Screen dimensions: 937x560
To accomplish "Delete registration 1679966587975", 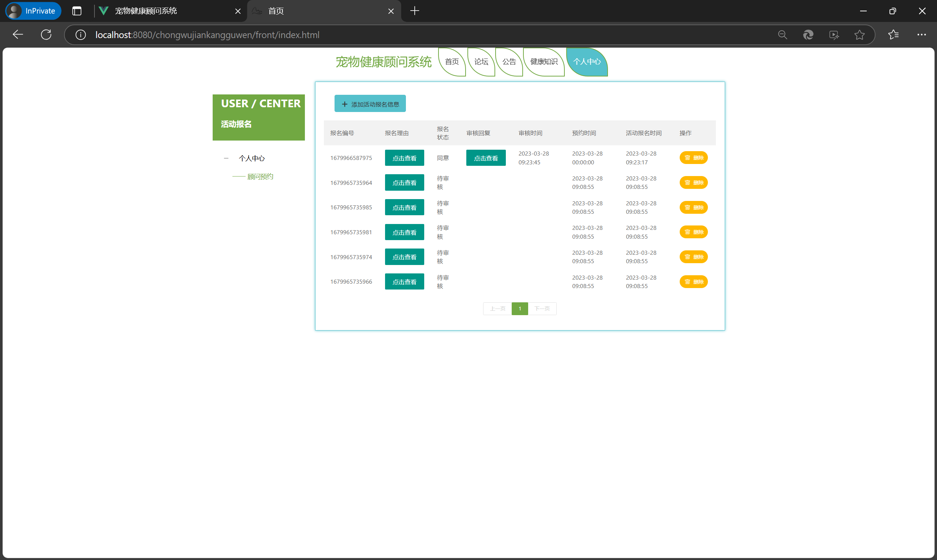I will [693, 158].
